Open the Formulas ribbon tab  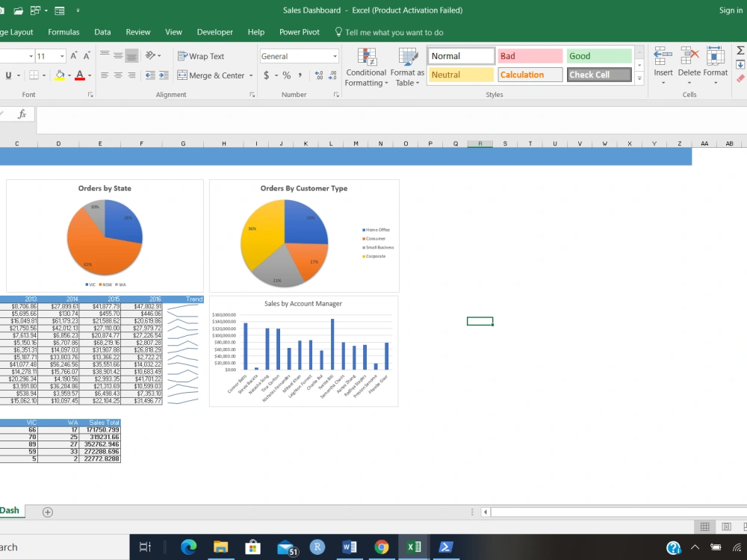63,32
